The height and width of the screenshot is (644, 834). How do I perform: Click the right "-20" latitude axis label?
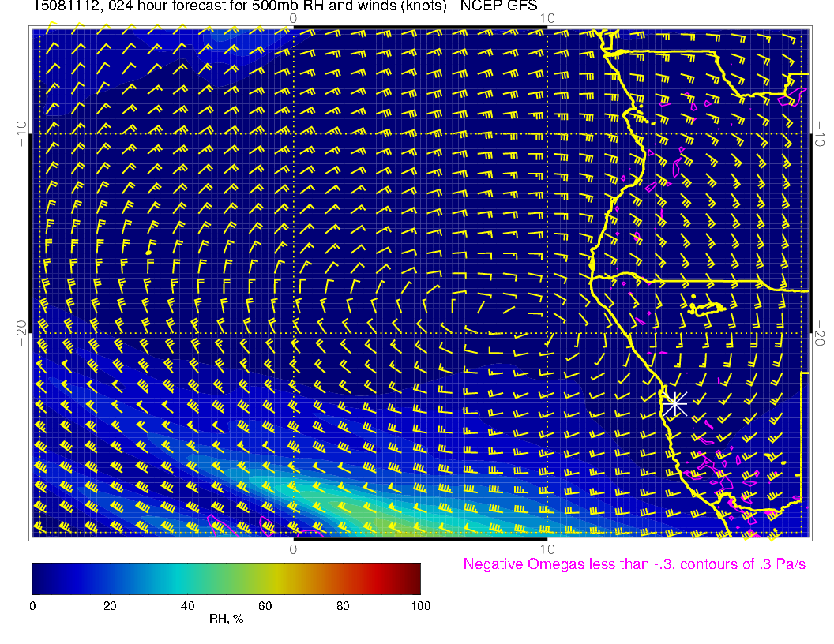click(821, 333)
